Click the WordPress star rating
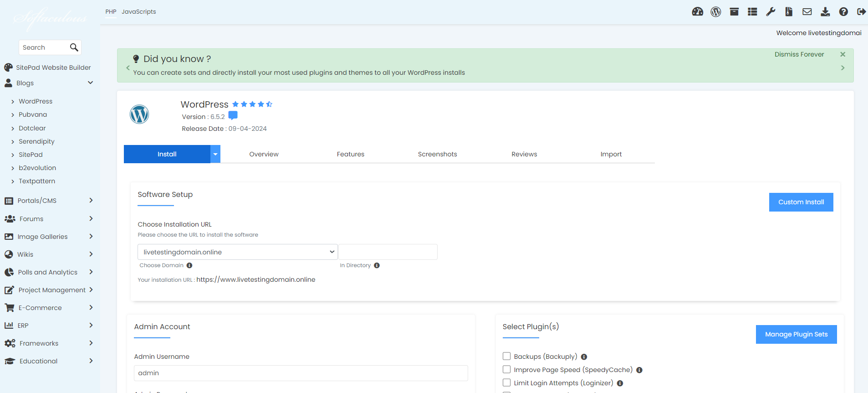This screenshot has width=868, height=393. (252, 104)
